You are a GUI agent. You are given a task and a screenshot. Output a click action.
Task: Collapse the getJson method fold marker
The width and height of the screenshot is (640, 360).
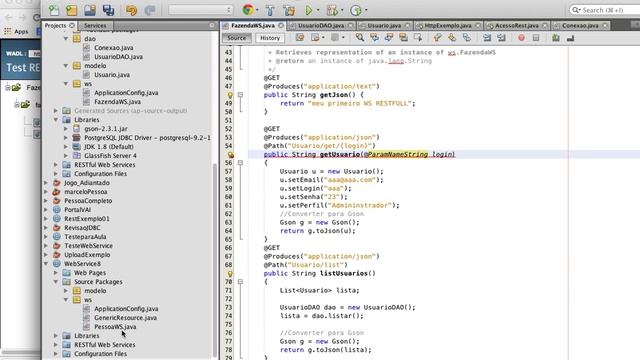click(x=240, y=95)
